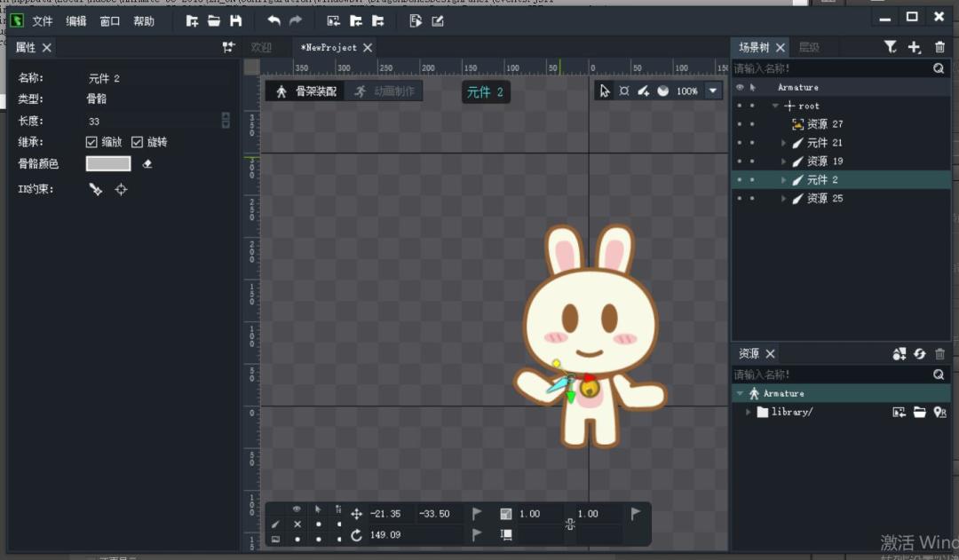Click the undo arrow in toolbar
The height and width of the screenshot is (560, 959).
click(x=273, y=20)
